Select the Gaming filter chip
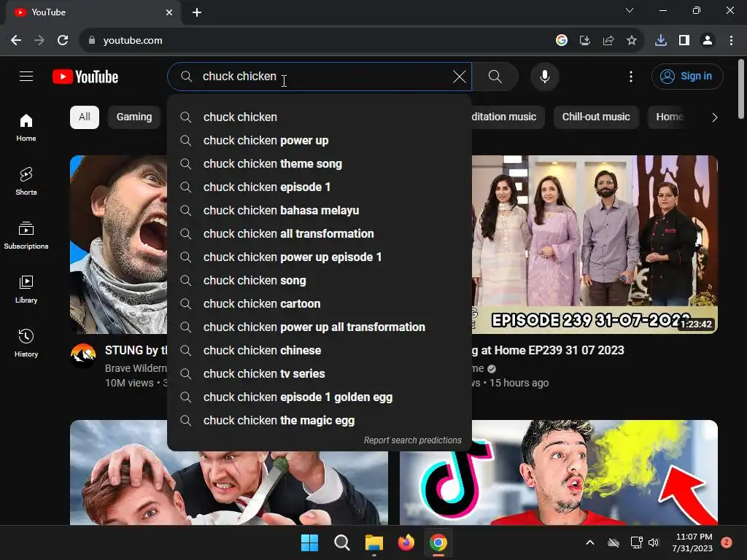 [x=134, y=117]
